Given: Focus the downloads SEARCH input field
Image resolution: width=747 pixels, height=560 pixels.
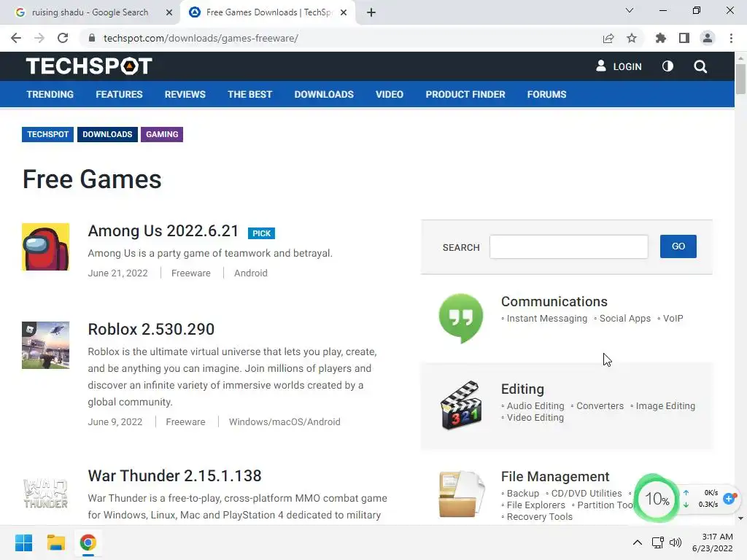Looking at the screenshot, I should click(x=569, y=246).
